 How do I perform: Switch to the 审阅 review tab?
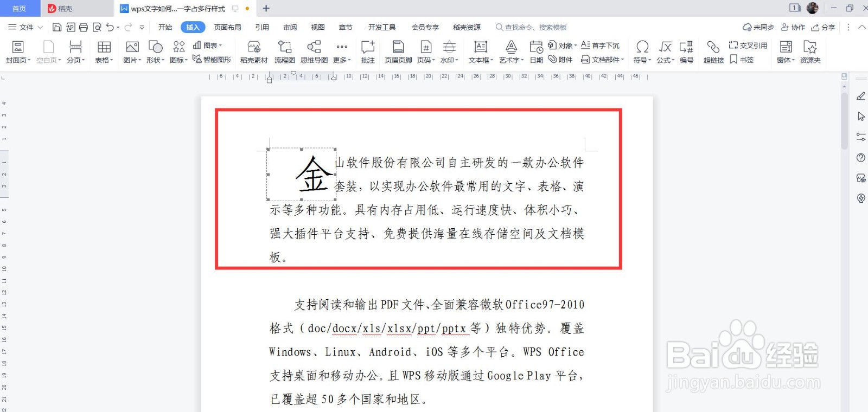[290, 27]
